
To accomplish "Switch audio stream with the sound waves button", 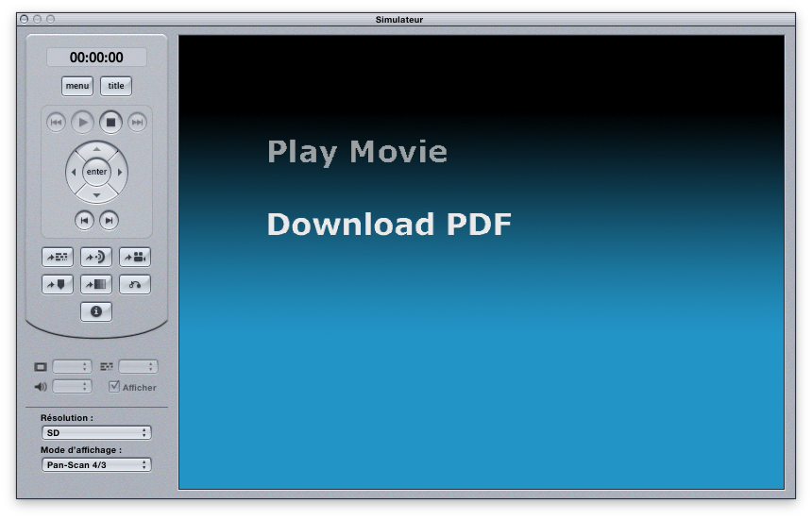I will (x=96, y=258).
